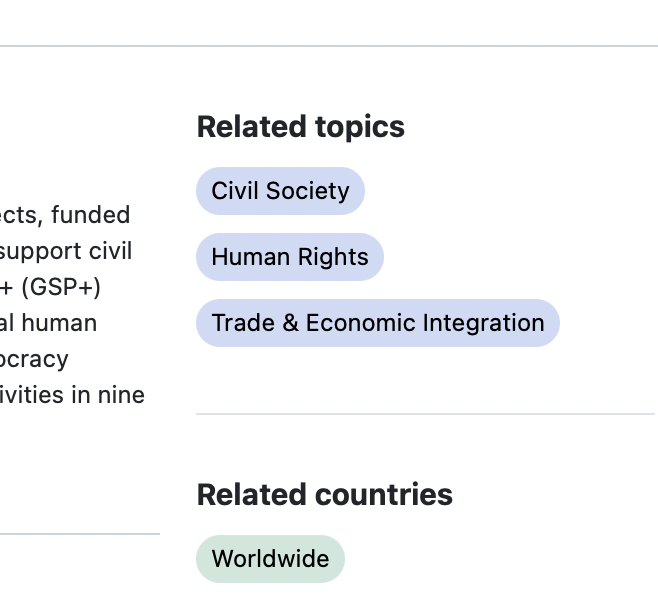Click the top horizontal divider line

(329, 46)
